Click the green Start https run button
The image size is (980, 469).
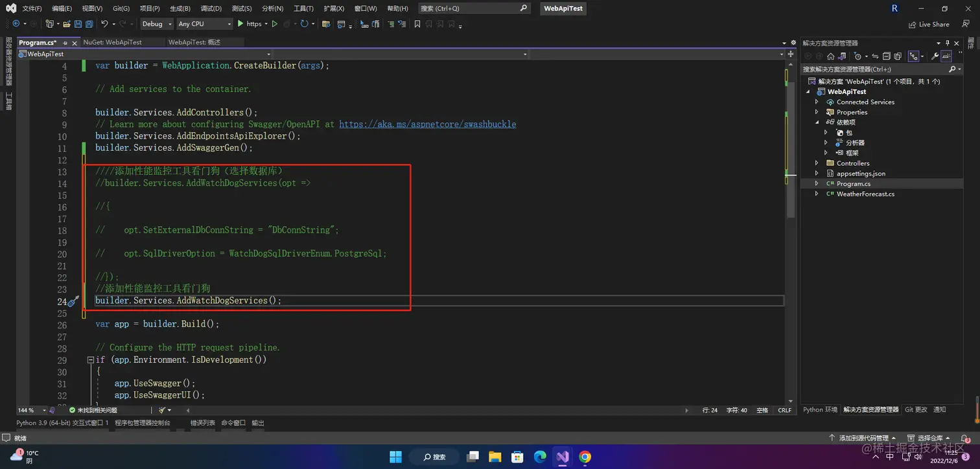(250, 24)
